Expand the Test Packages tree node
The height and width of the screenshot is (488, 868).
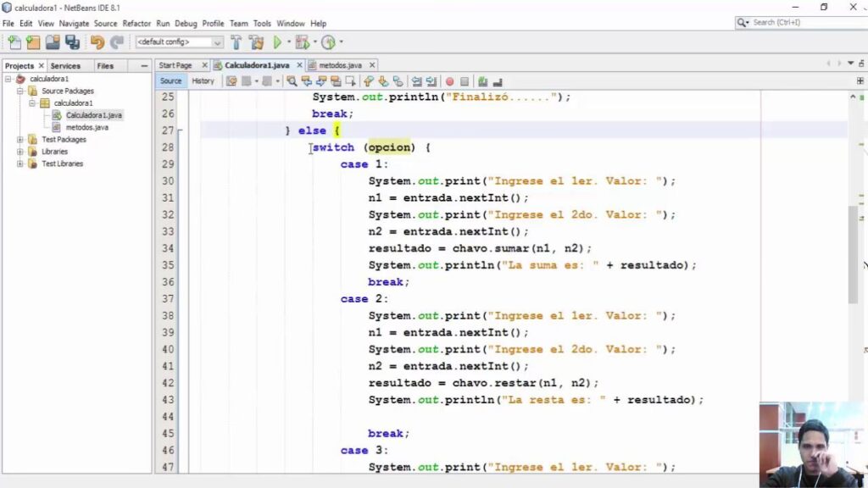tap(20, 140)
